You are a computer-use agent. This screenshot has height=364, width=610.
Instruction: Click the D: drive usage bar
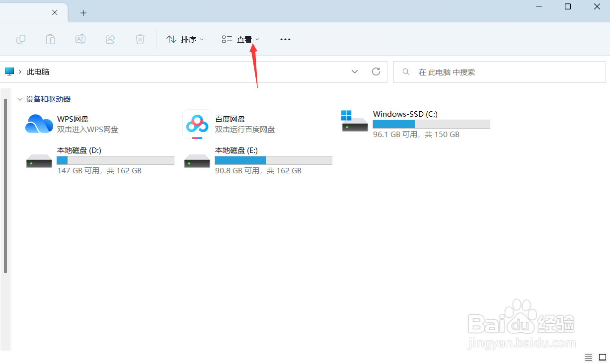click(x=116, y=160)
